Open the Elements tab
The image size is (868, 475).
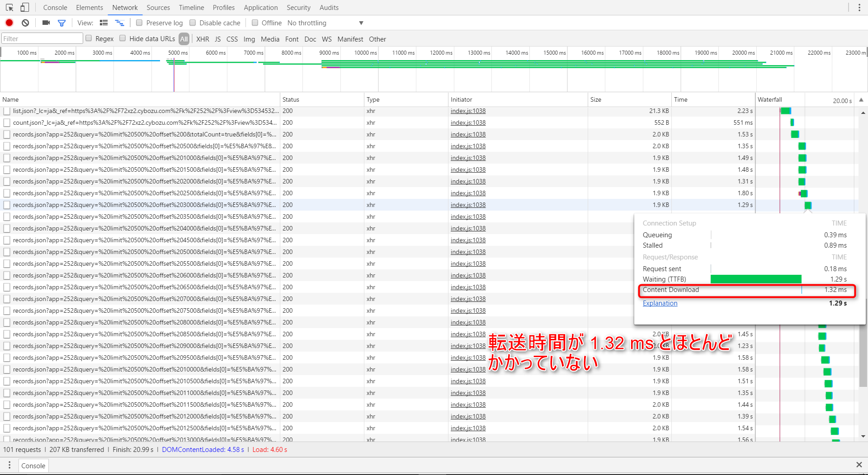tap(90, 8)
